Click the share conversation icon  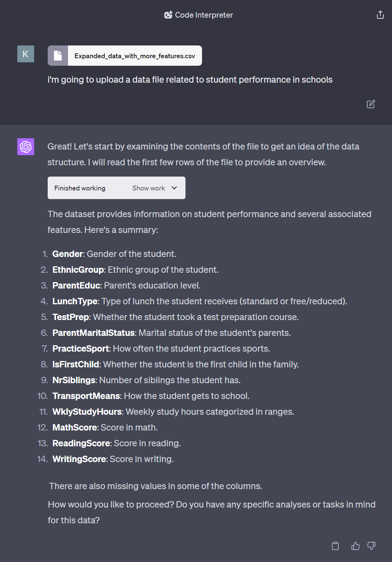tap(380, 15)
